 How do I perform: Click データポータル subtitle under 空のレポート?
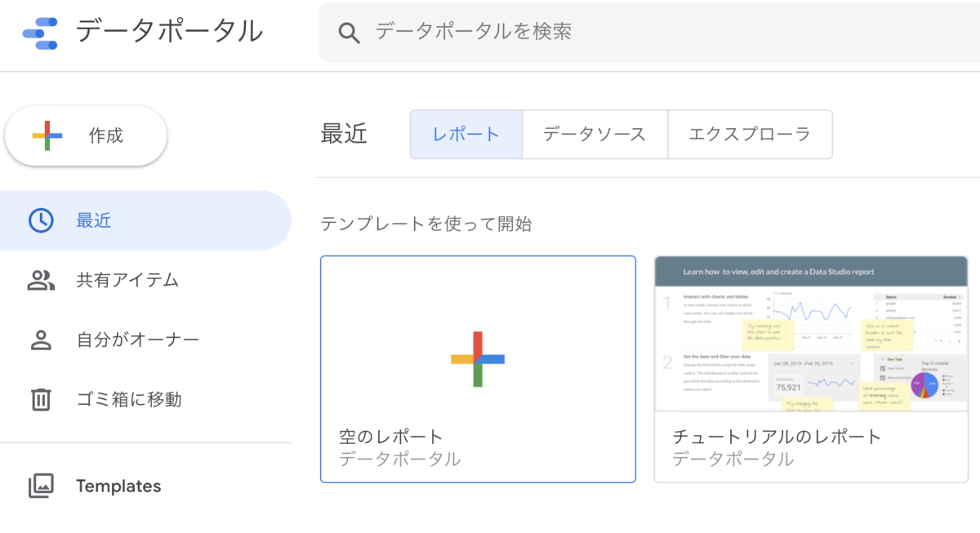coord(400,460)
